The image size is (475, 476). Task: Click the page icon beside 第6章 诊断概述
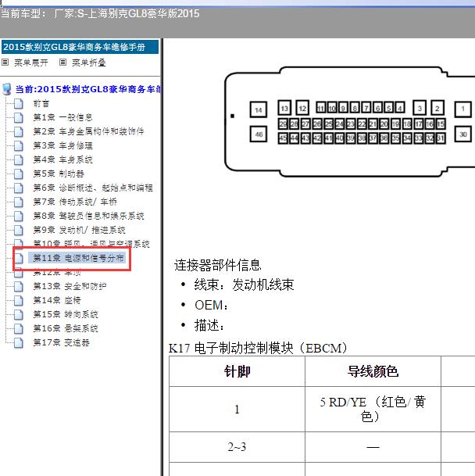tap(19, 188)
